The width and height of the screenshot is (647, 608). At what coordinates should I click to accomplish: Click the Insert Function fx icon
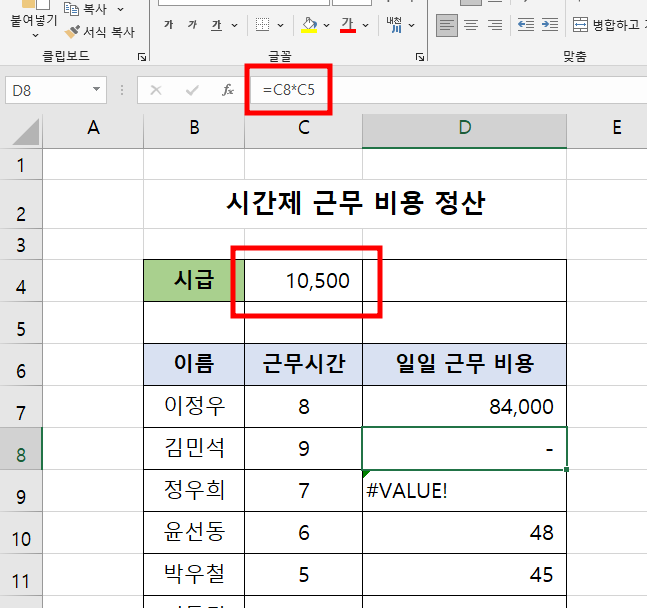coord(228,90)
